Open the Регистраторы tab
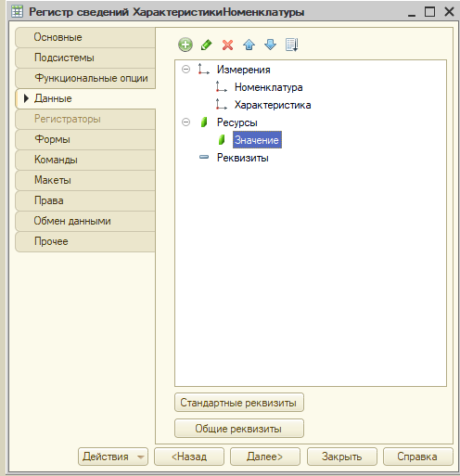This screenshot has height=476, width=460. pos(85,119)
